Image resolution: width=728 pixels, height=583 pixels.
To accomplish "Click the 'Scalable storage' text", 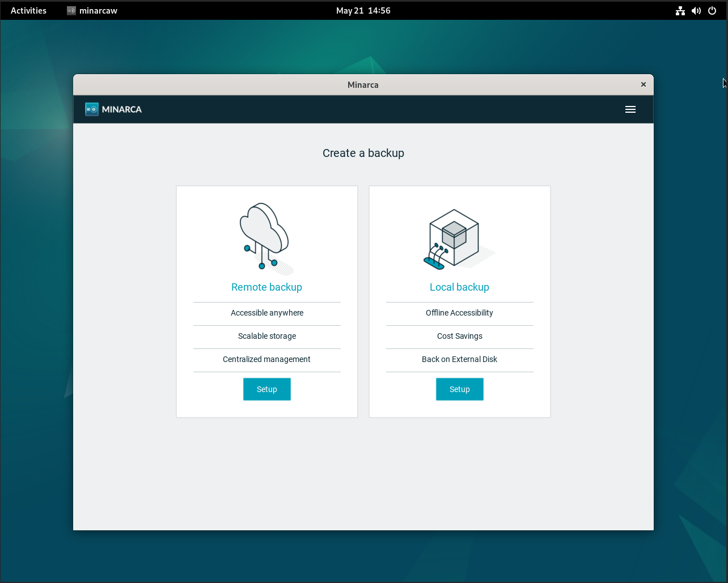I will 267,336.
